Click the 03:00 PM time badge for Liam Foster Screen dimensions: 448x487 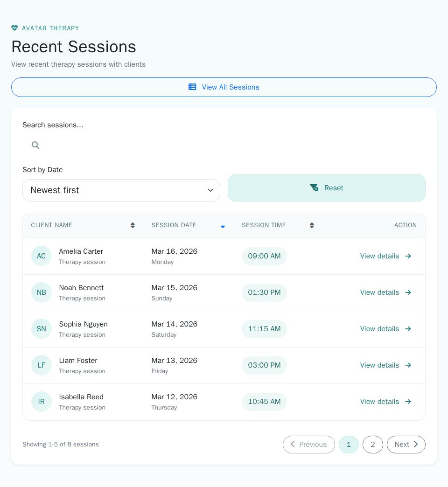coord(264,365)
